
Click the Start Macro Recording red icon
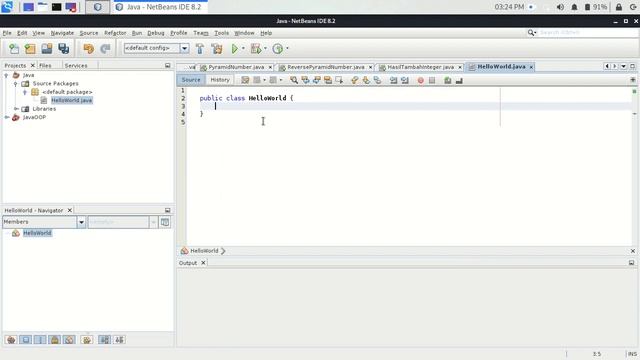pyautogui.click(x=420, y=80)
